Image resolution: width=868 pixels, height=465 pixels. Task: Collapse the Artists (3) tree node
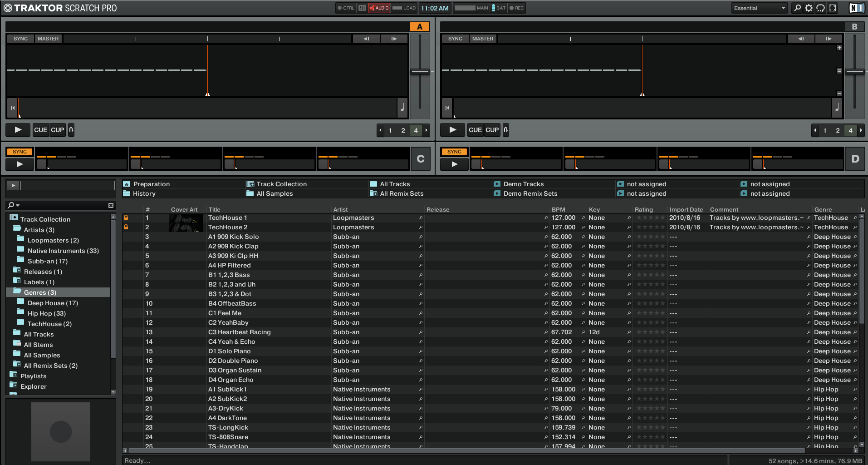click(17, 228)
